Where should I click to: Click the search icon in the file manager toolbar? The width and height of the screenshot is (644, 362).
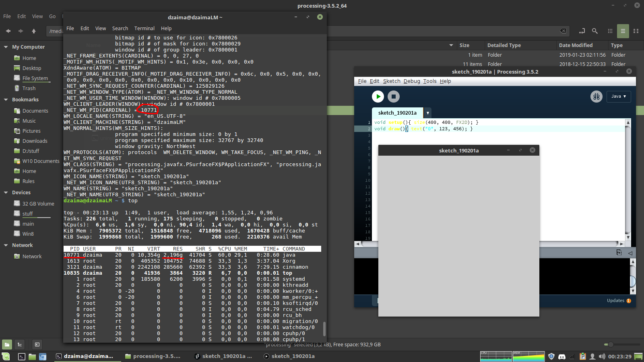595,31
